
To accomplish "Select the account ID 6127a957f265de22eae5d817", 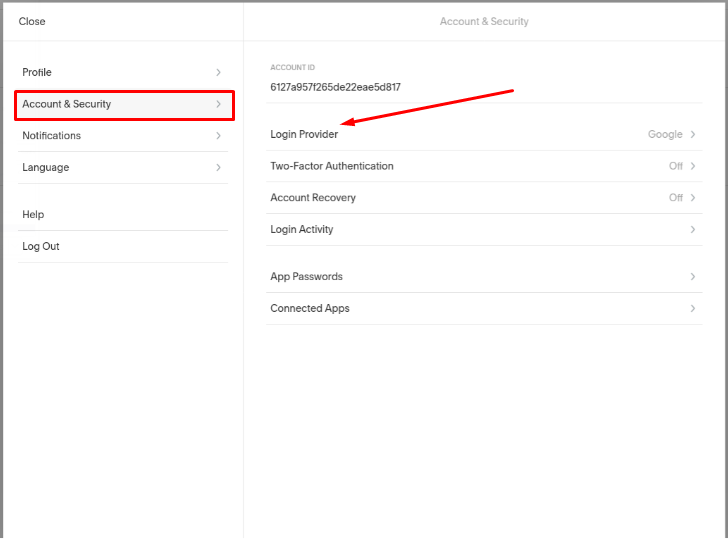I will pyautogui.click(x=335, y=87).
